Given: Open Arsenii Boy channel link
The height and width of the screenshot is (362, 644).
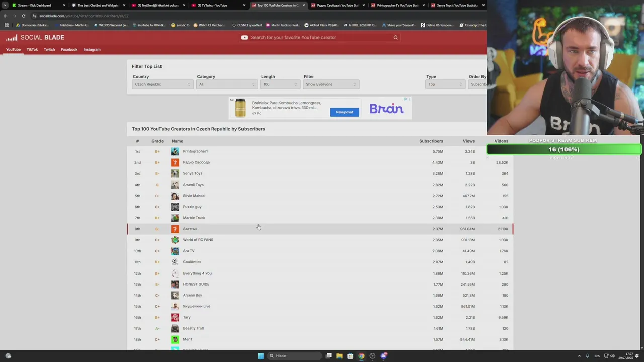Looking at the screenshot, I should click(192, 295).
